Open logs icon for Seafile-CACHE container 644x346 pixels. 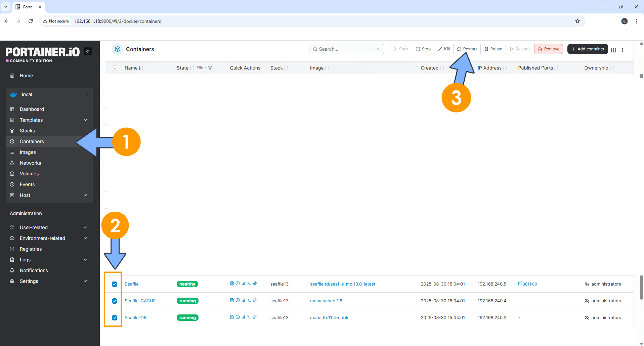click(x=232, y=300)
